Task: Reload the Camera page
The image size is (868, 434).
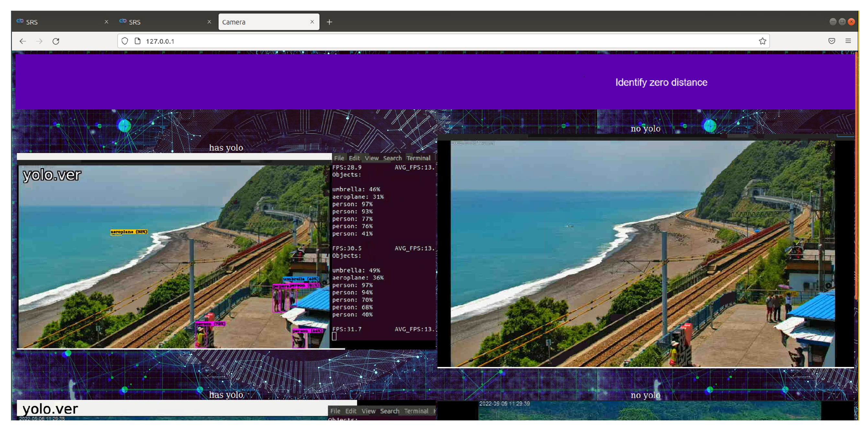Action: [x=56, y=41]
